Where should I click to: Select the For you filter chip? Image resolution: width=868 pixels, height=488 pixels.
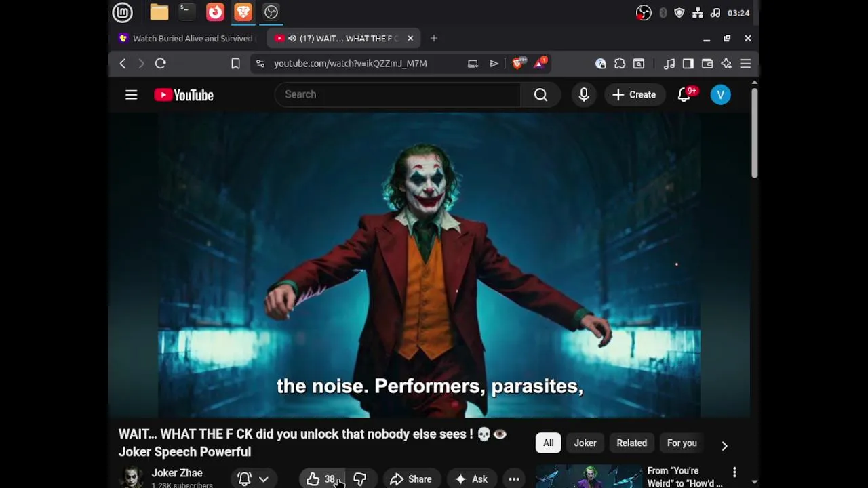[682, 443]
